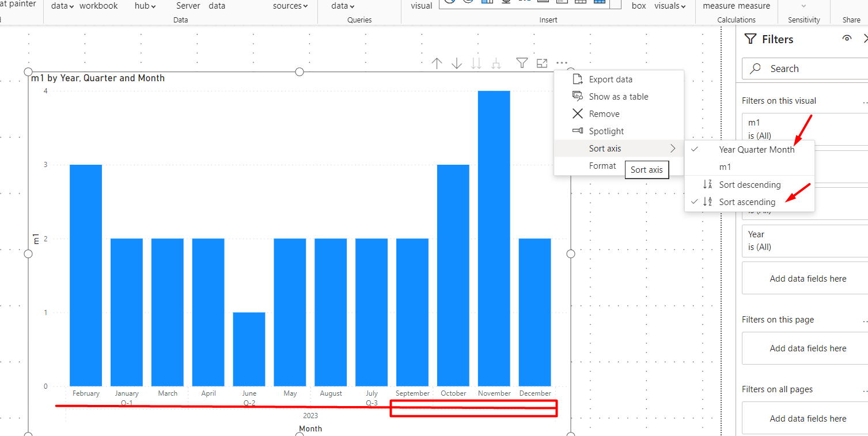The image size is (868, 436).
Task: Turn on Drill down mode arrow
Action: pyautogui.click(x=457, y=63)
